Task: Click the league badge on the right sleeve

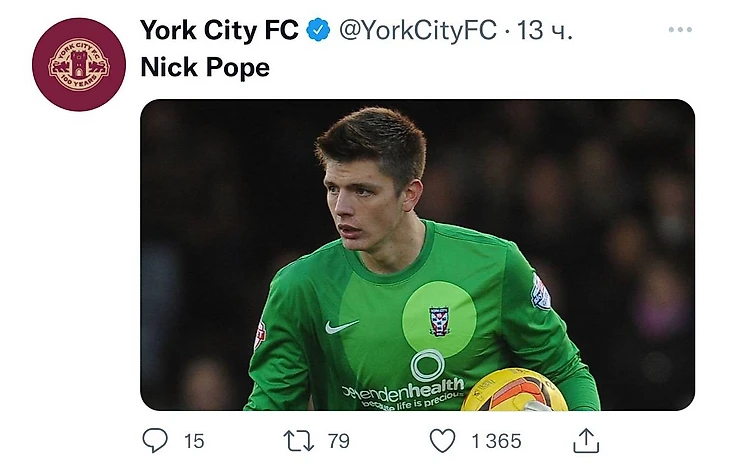Action: click(541, 293)
